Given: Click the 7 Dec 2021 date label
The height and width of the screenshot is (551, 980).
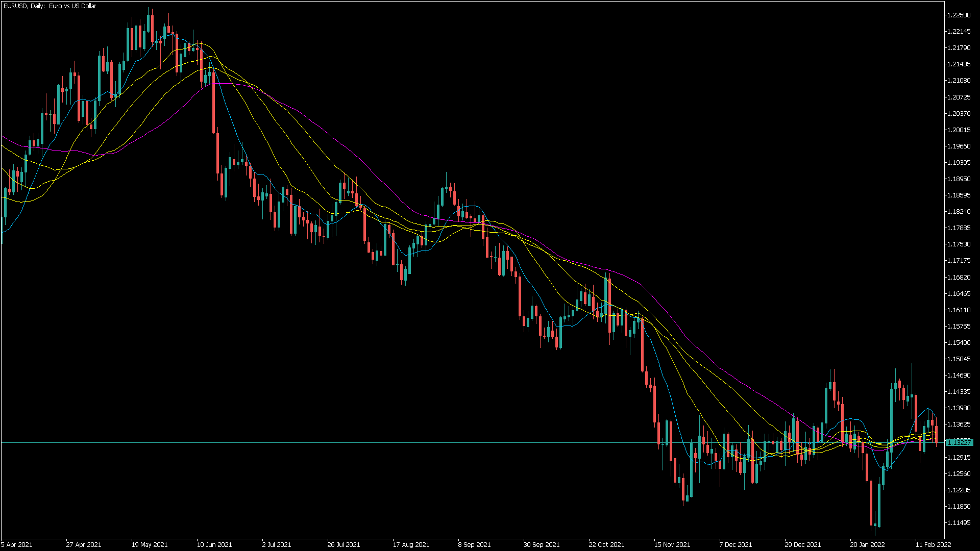Looking at the screenshot, I should [736, 545].
